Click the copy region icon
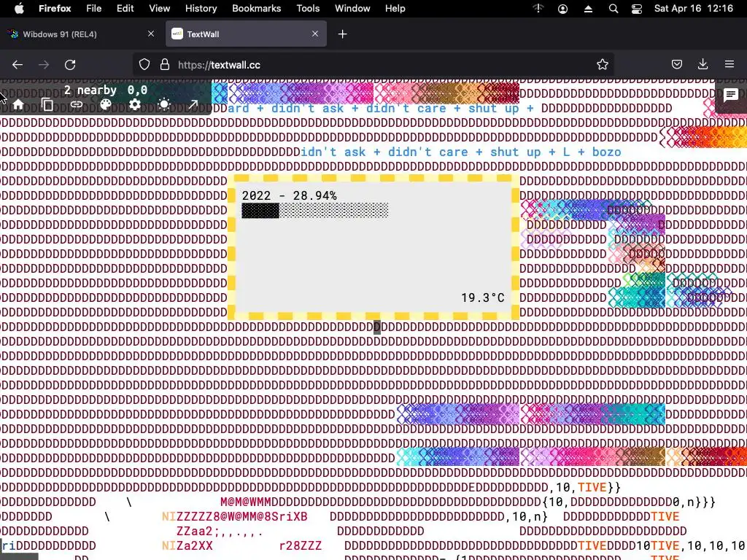 (x=47, y=104)
